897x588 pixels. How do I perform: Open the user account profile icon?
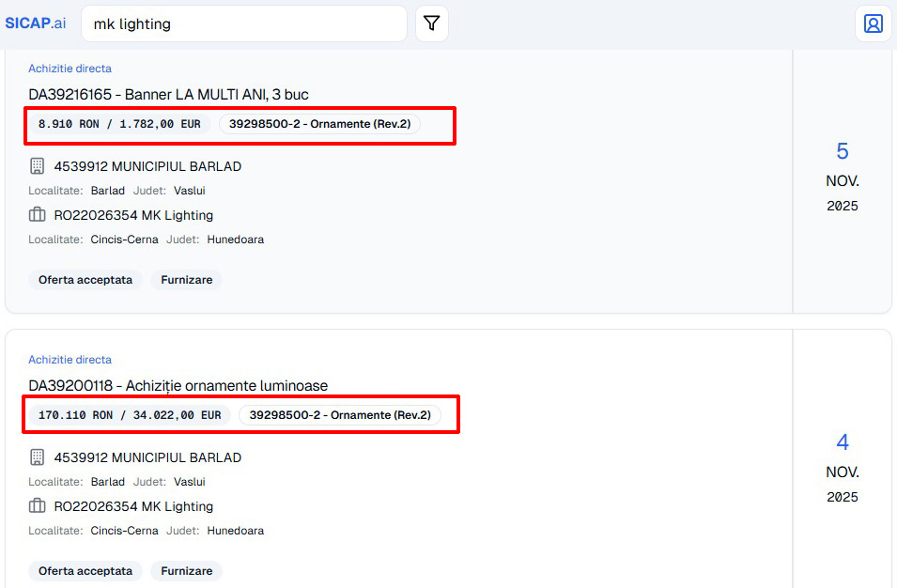pos(873,23)
